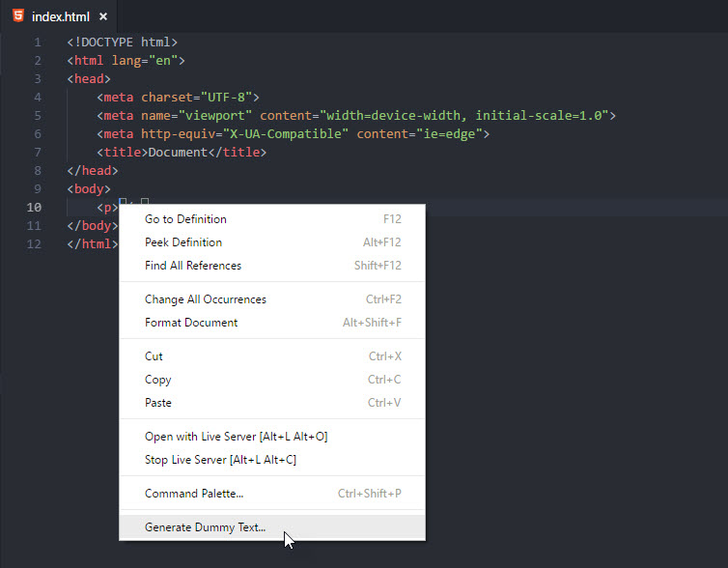Image resolution: width=728 pixels, height=568 pixels.
Task: Click line number 9 in the gutter
Action: (x=38, y=189)
